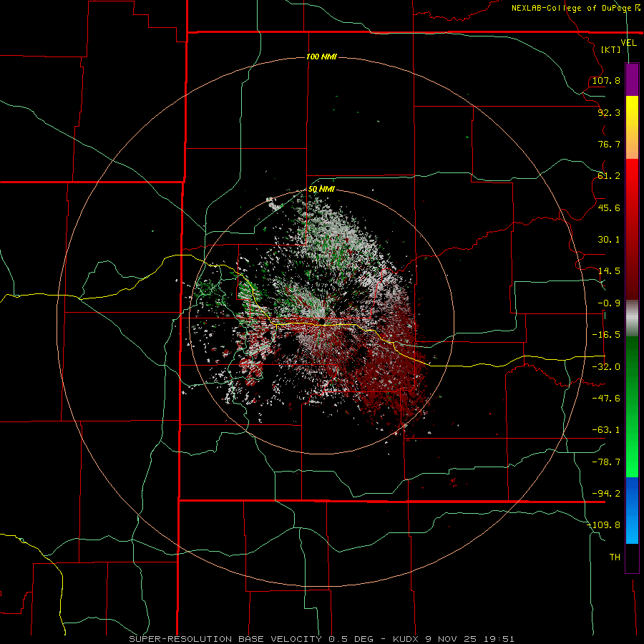
Task: Click the radar site center of velocity data
Action: coord(321,321)
